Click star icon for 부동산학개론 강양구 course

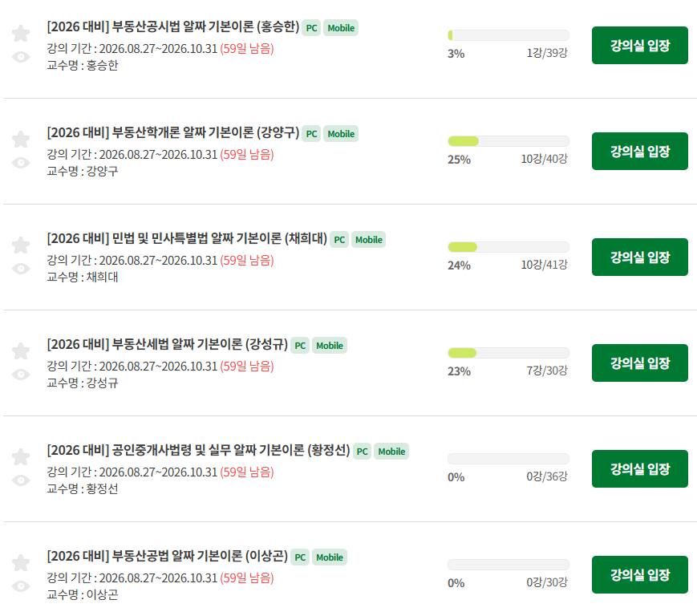(21, 139)
